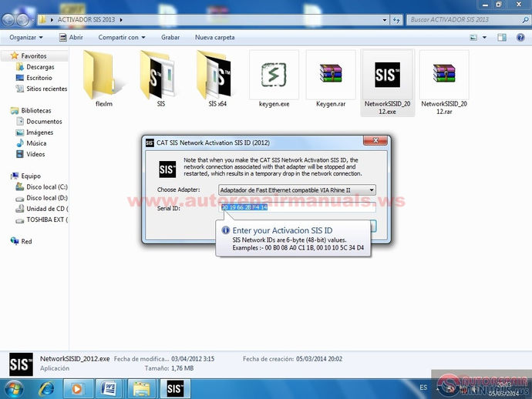Select Red in navigation pane
Screen dimensions: 532x399
(x=26, y=241)
